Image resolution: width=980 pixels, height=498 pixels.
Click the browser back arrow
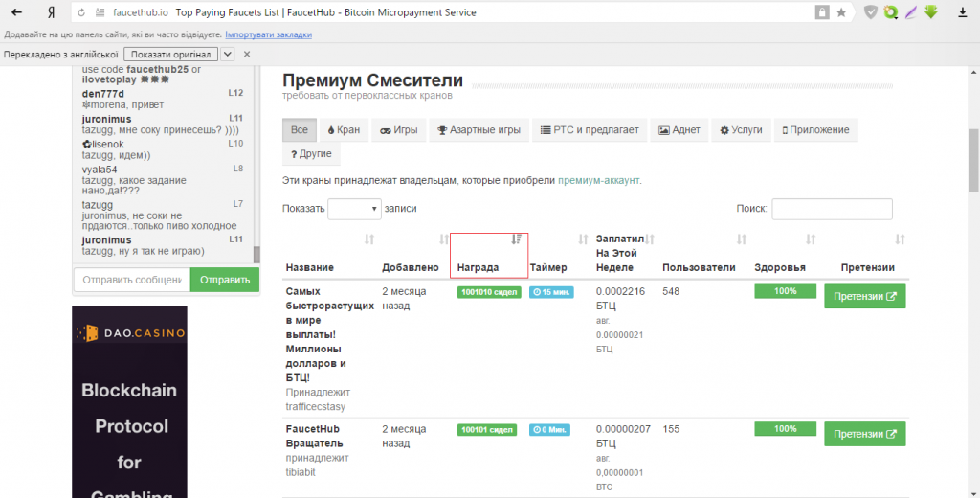16,12
